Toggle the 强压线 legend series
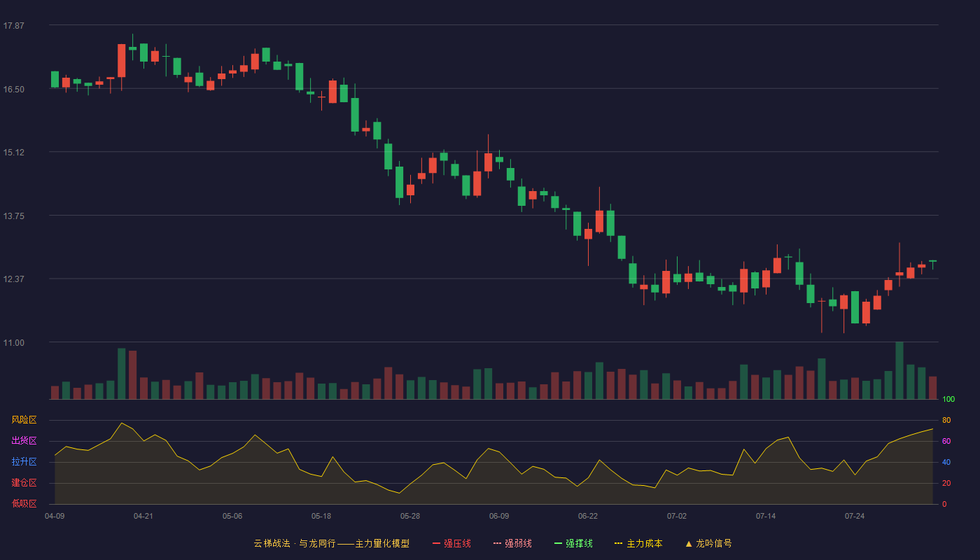This screenshot has width=980, height=560. [451, 543]
